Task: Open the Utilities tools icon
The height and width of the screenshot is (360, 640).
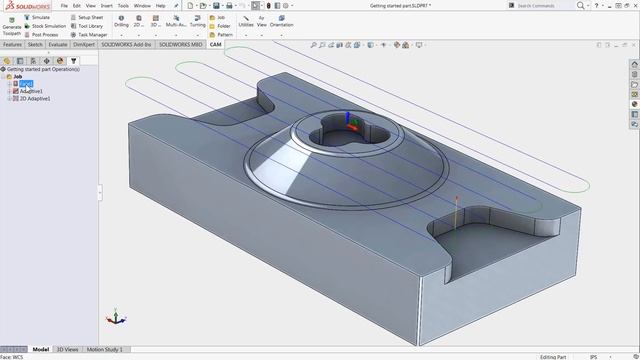Action: pyautogui.click(x=246, y=18)
